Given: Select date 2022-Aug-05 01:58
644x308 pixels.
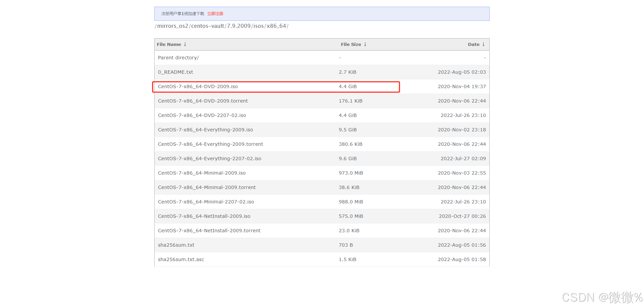Looking at the screenshot, I should point(462,259).
